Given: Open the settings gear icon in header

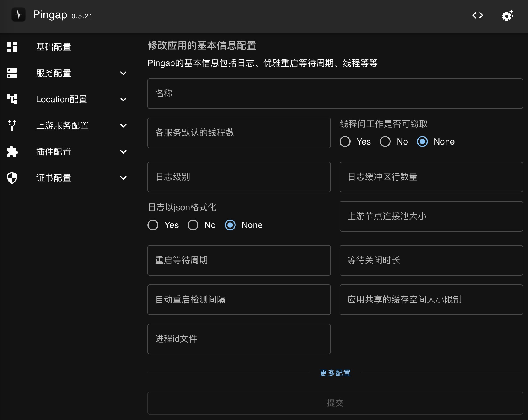Looking at the screenshot, I should [508, 15].
